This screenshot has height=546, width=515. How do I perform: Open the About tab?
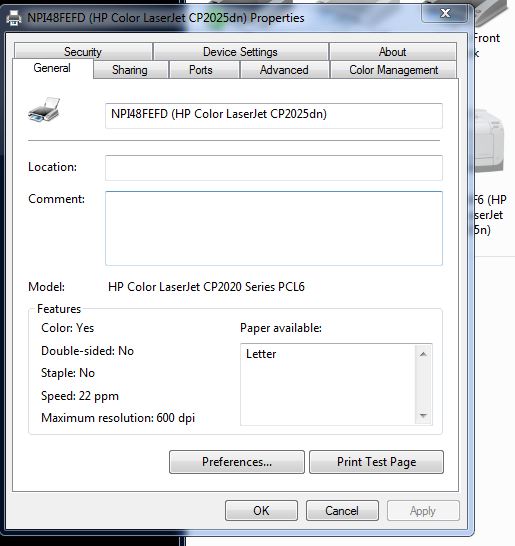coord(392,52)
